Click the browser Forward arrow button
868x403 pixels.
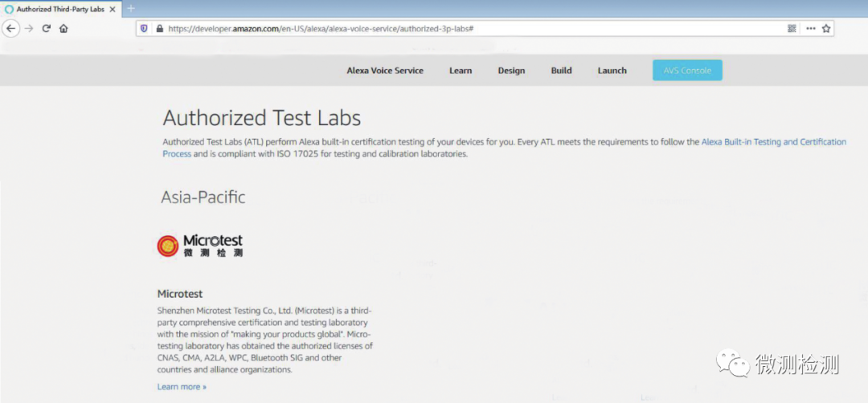pos(30,29)
